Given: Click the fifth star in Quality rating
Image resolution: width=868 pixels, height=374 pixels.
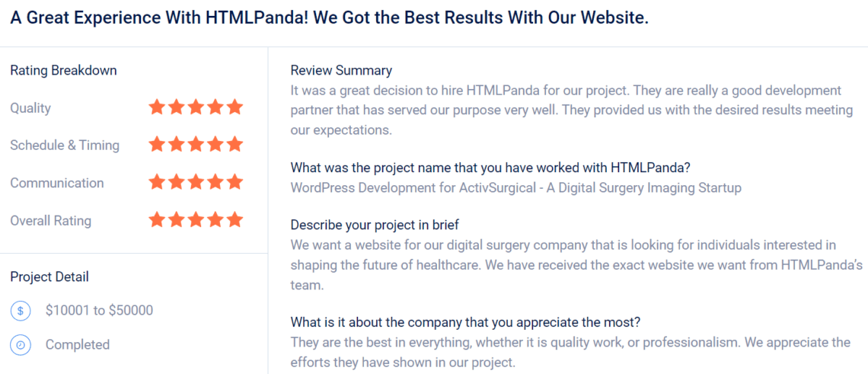Looking at the screenshot, I should point(235,107).
